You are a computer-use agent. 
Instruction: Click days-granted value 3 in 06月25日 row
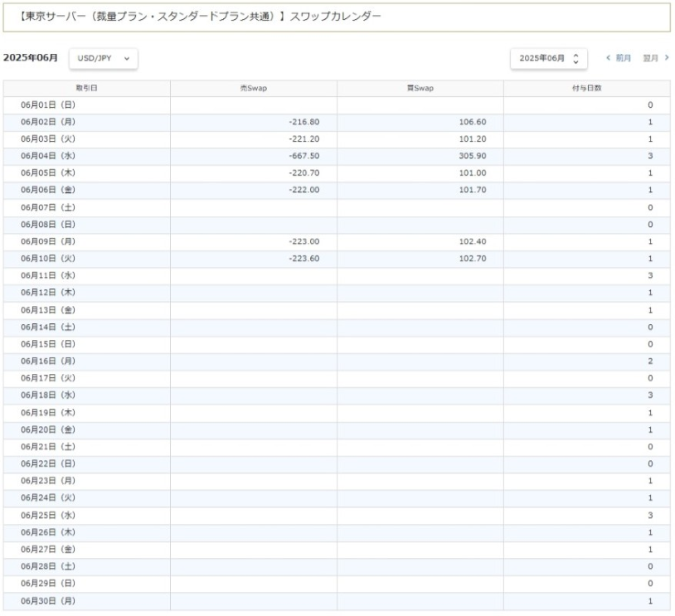(x=650, y=516)
